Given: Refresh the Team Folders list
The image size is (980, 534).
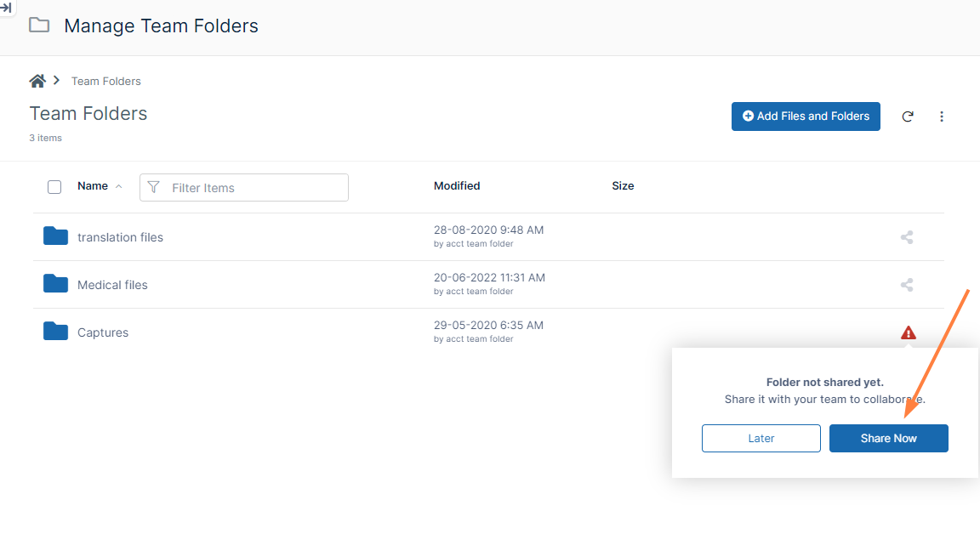Looking at the screenshot, I should [x=908, y=116].
